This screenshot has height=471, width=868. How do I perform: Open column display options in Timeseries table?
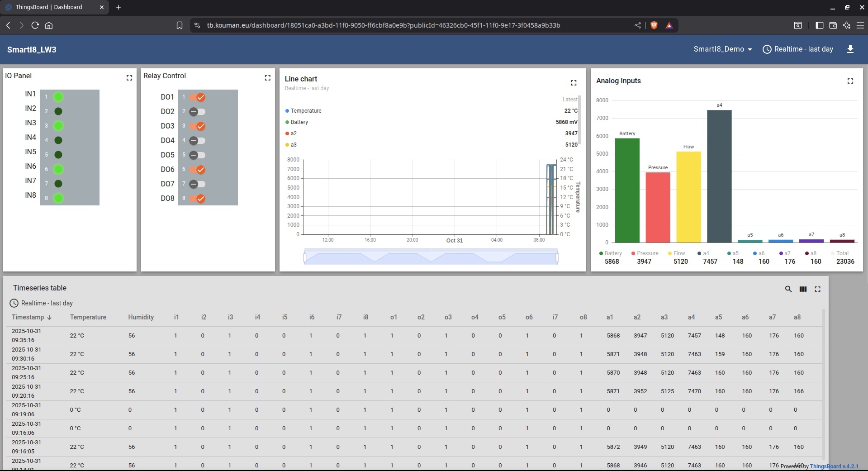point(803,289)
